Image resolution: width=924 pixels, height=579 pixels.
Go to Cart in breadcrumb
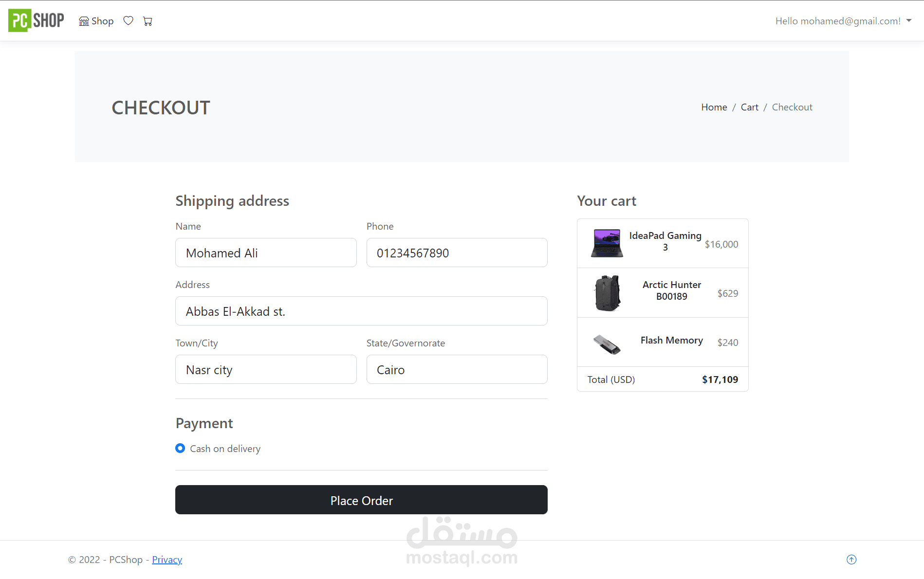(x=749, y=107)
